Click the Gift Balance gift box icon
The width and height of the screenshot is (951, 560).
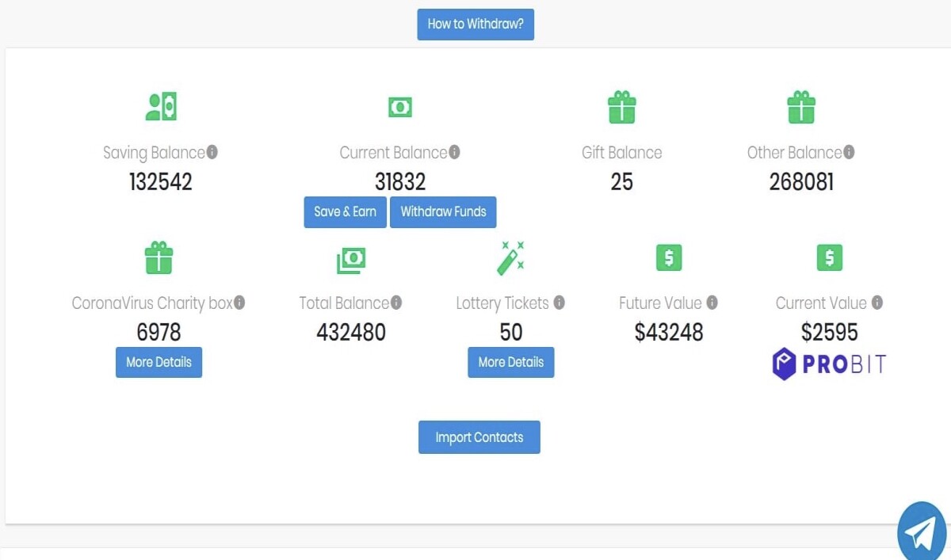[622, 107]
